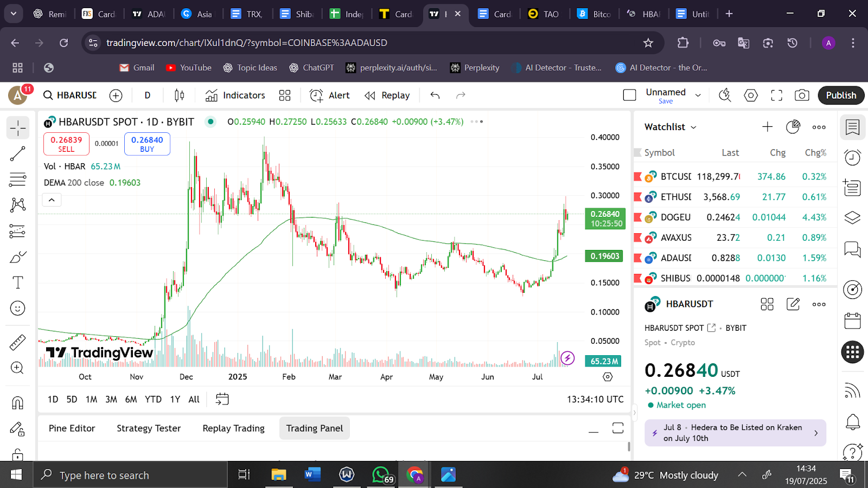
Task: Select the ruler measure tool
Action: (18, 342)
